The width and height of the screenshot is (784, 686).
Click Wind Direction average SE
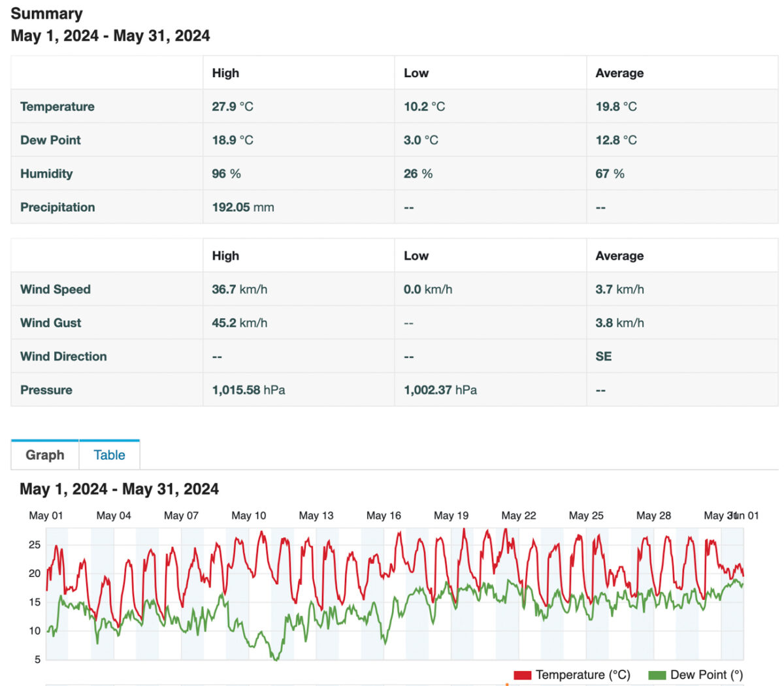pos(604,356)
